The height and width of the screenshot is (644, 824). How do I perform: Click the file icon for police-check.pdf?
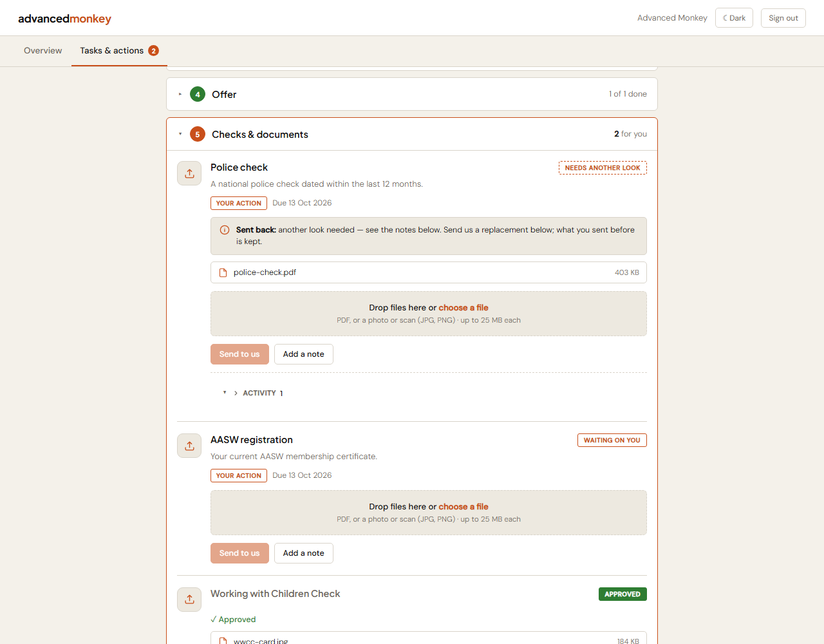pos(223,272)
